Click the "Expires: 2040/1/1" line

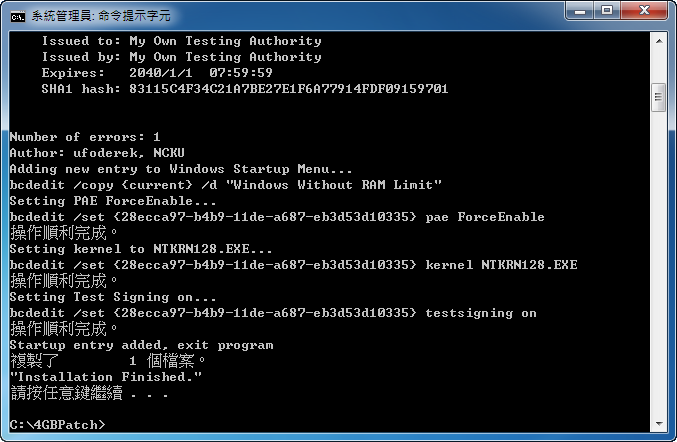tap(157, 73)
